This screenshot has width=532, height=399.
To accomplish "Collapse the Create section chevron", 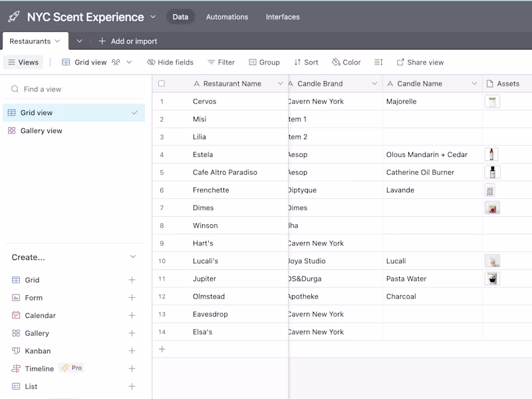I will pos(133,257).
